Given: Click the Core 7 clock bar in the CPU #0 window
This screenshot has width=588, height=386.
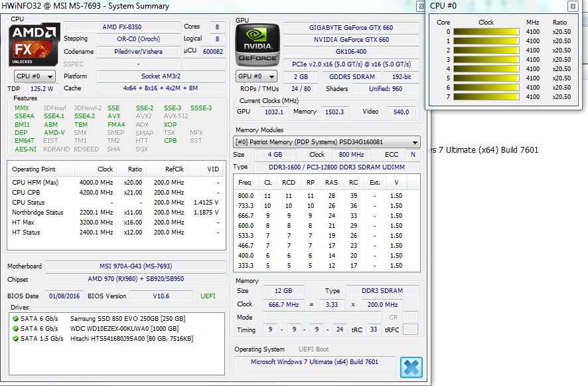Looking at the screenshot, I should point(486,97).
